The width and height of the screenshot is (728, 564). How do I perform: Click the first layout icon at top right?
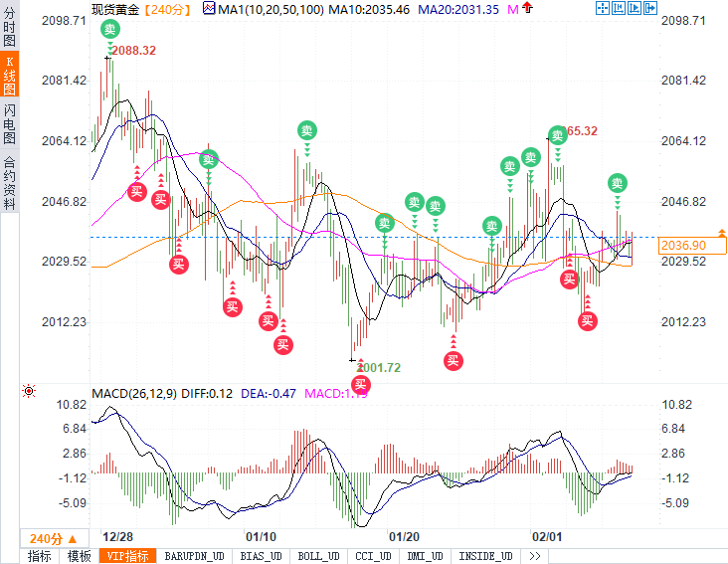point(603,9)
